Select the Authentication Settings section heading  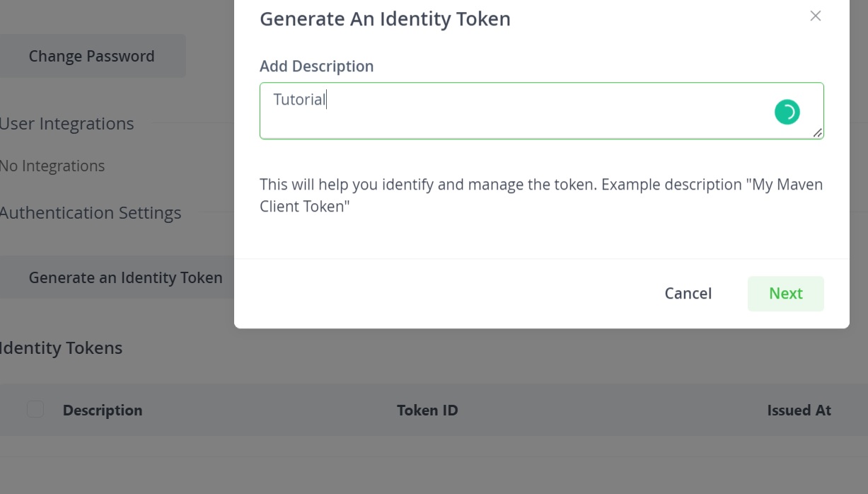click(x=91, y=213)
